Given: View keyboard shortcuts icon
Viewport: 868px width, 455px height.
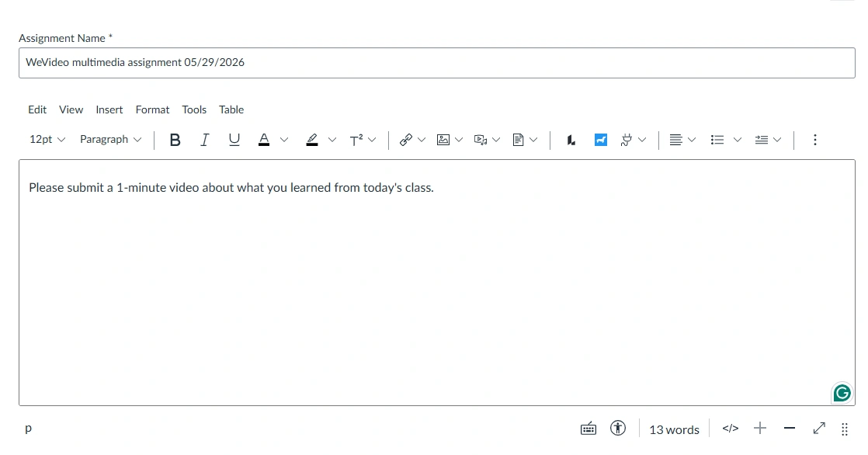Looking at the screenshot, I should point(589,429).
